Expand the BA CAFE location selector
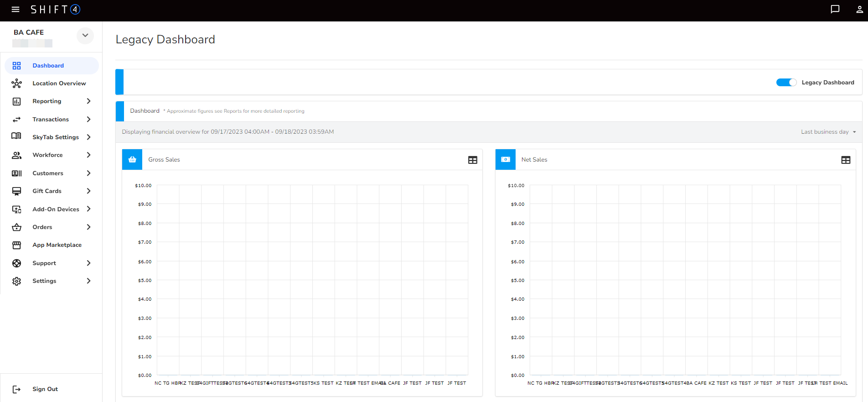The image size is (868, 402). tap(85, 36)
